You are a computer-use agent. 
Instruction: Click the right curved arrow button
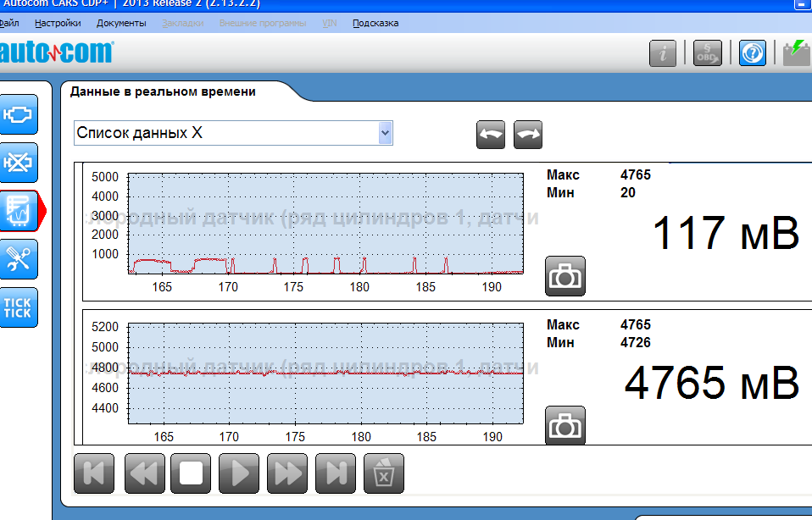[528, 135]
